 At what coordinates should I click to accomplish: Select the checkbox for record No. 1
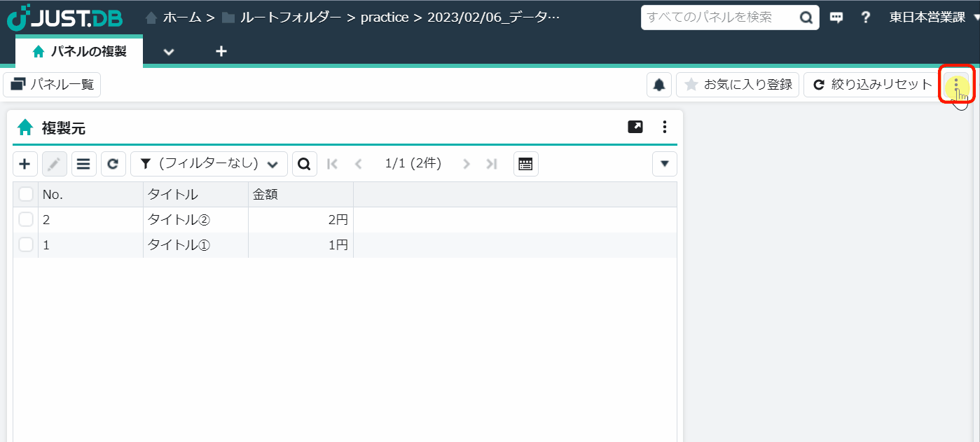pos(25,244)
